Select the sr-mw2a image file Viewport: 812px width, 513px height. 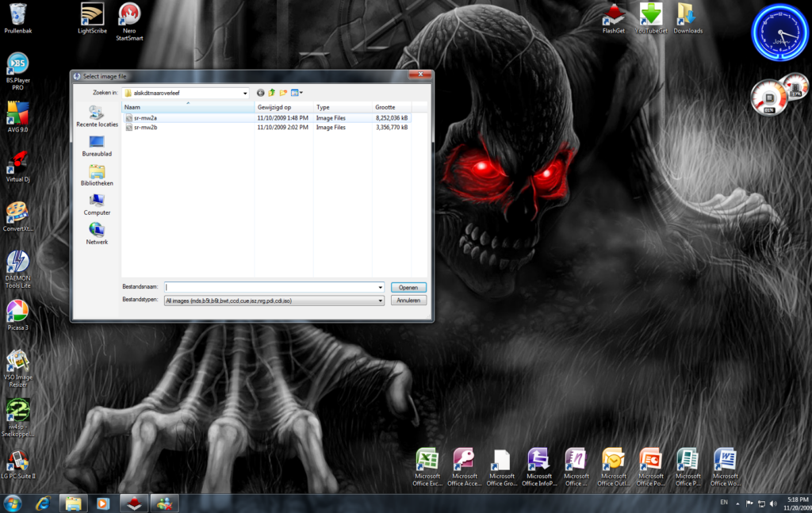tap(266, 118)
